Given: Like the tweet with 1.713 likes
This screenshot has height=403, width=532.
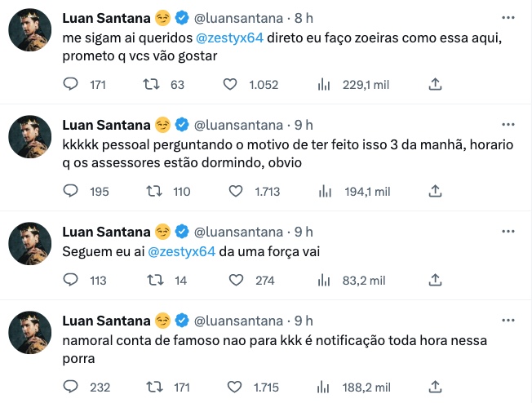Looking at the screenshot, I should [x=236, y=190].
